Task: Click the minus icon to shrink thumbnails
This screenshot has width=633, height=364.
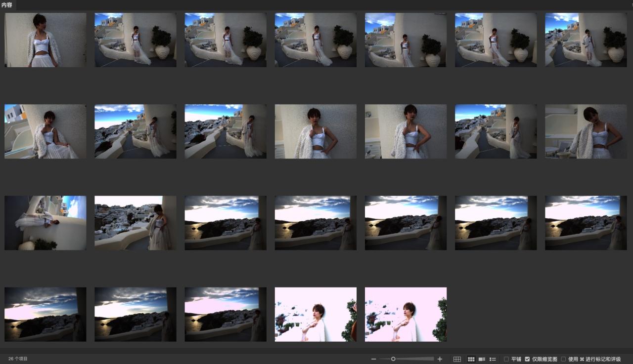Action: pyautogui.click(x=374, y=359)
